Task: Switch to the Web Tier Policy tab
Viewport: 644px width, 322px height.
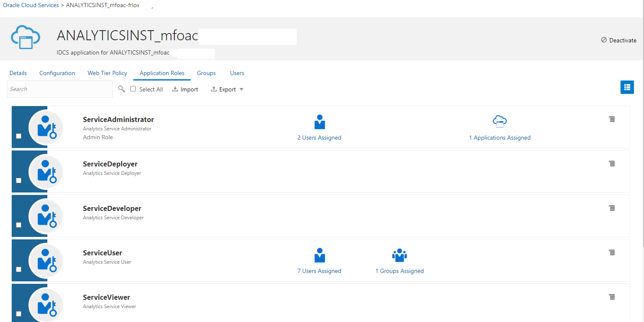Action: point(107,73)
